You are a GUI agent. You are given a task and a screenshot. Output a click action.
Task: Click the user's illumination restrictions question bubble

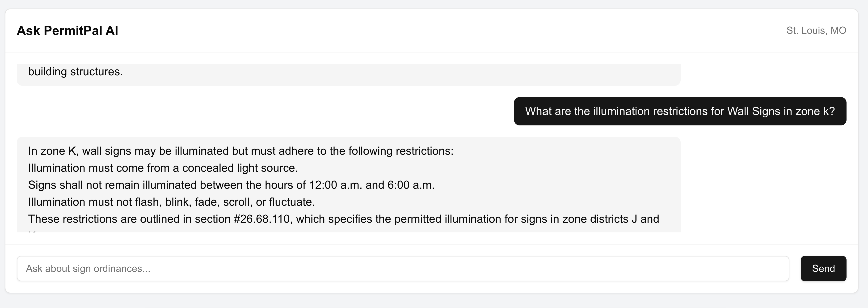[x=680, y=111]
